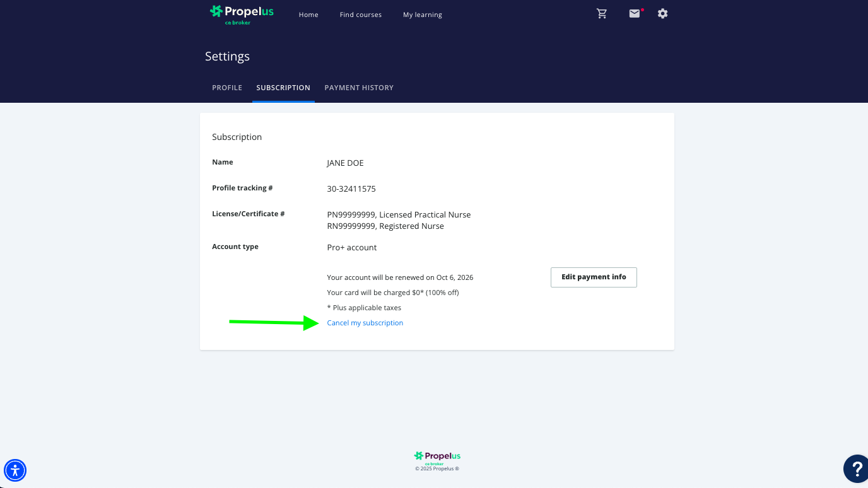The image size is (868, 488).
Task: Open My learning in the top navigation
Action: 422,15
